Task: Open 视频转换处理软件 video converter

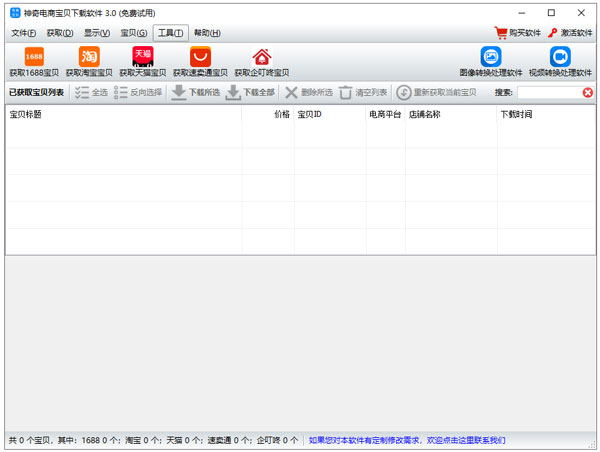Action: tap(560, 62)
